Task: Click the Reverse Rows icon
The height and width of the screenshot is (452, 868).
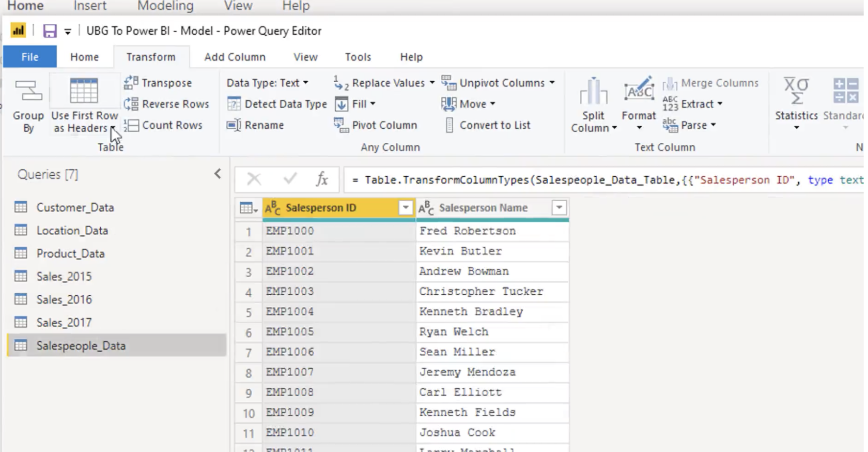Action: pyautogui.click(x=131, y=103)
